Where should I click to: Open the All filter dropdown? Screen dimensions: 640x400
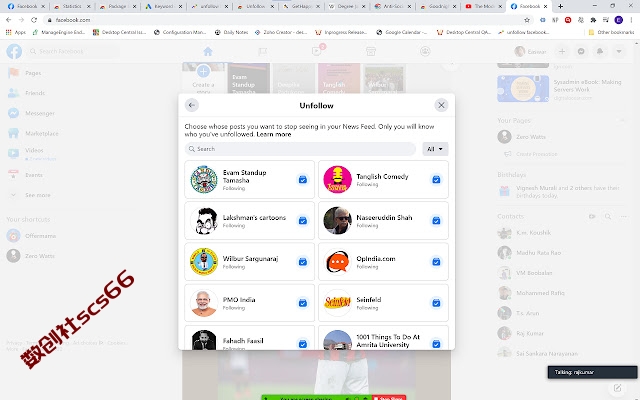coord(435,149)
